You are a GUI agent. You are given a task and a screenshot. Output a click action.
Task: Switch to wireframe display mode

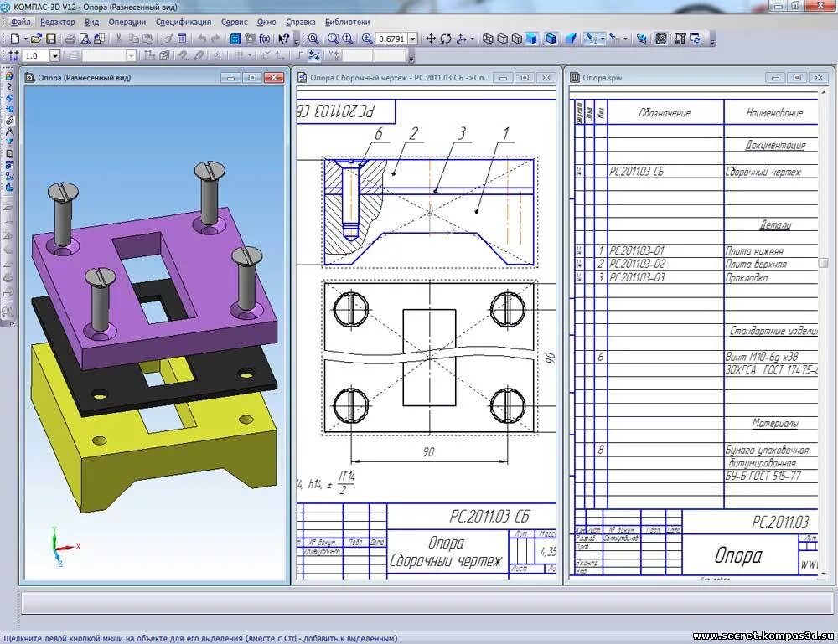click(488, 39)
